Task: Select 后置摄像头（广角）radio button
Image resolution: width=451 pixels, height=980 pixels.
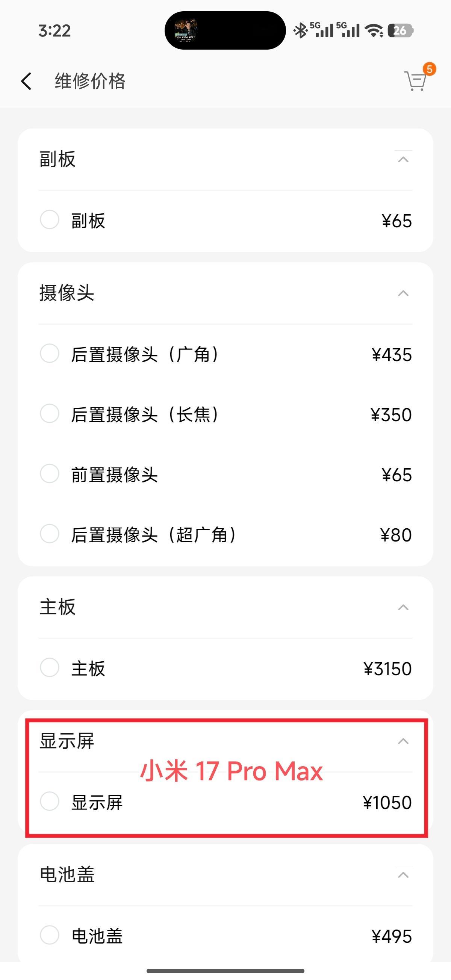Action: [x=50, y=354]
